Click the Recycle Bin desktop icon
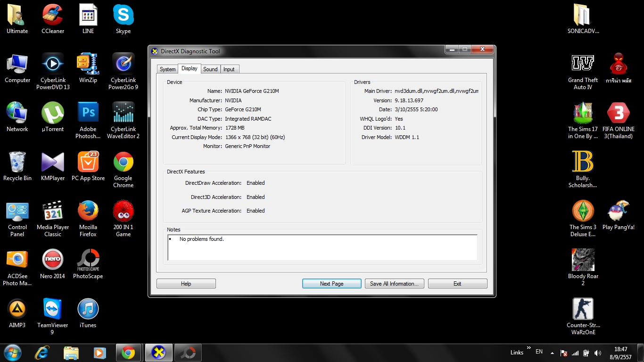 pos(17,166)
